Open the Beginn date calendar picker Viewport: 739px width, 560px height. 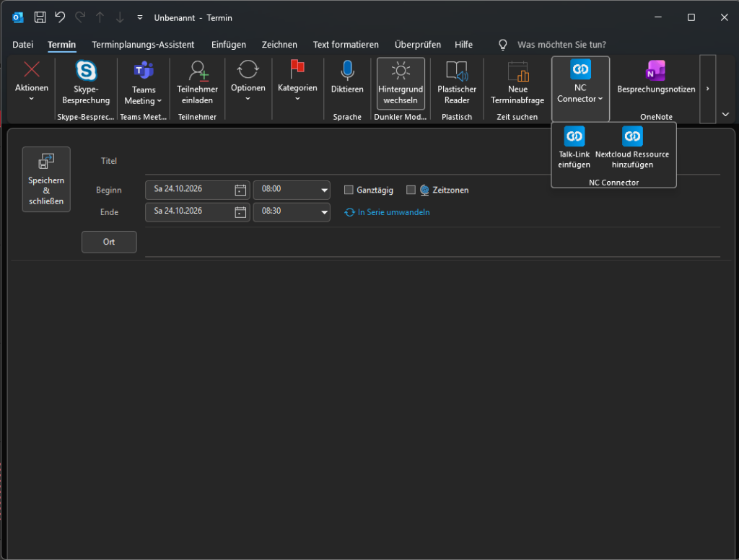(x=240, y=190)
